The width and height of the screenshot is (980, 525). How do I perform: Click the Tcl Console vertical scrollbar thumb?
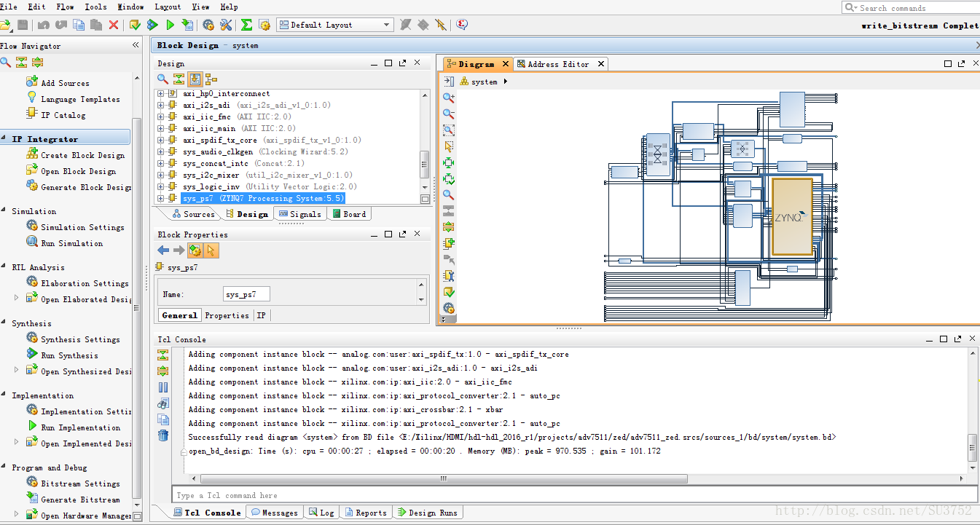tap(972, 448)
